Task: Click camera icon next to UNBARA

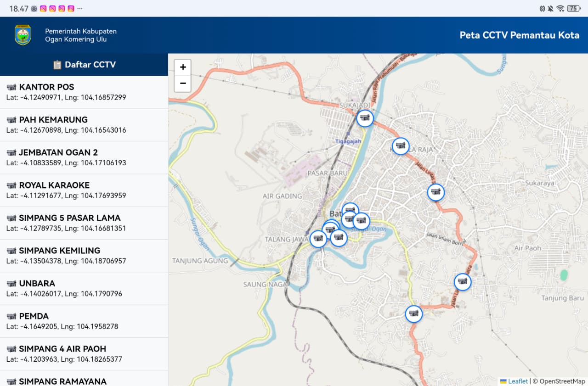Action: (11, 284)
